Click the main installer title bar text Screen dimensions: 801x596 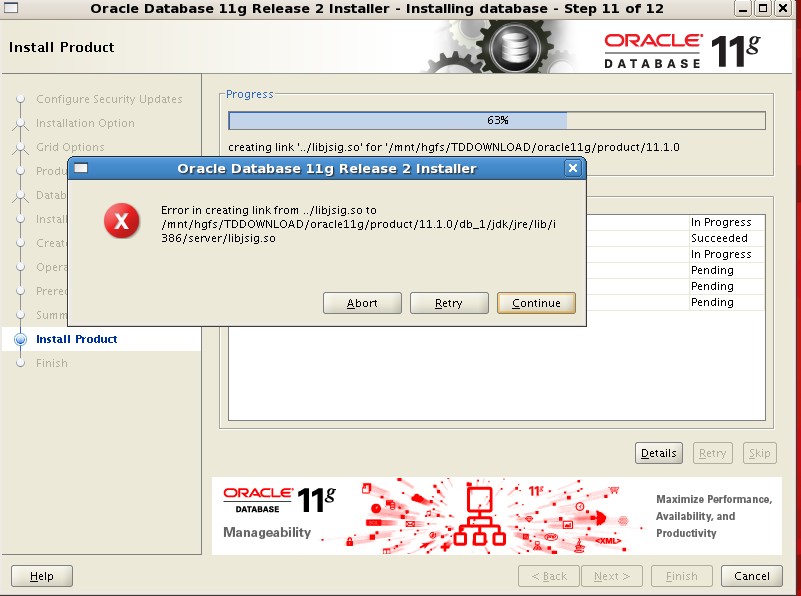click(x=377, y=9)
